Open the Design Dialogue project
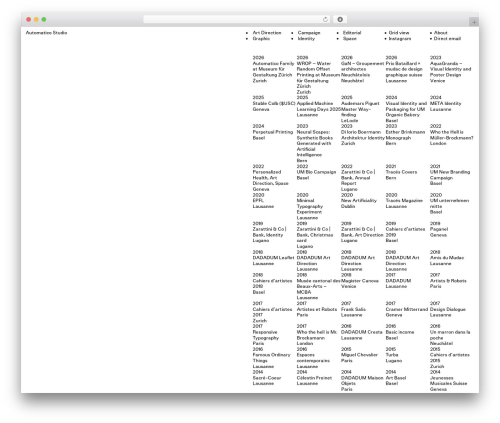 tap(448, 309)
